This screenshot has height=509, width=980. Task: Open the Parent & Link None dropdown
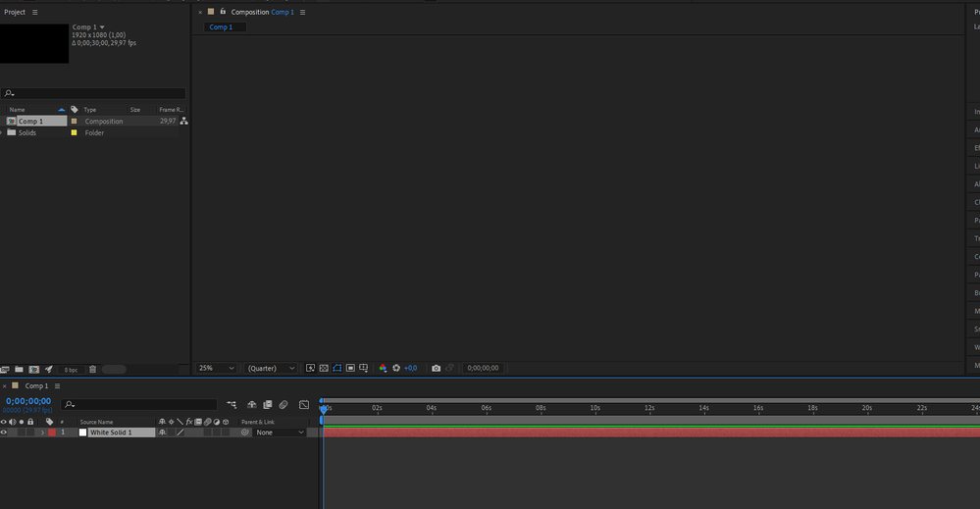click(280, 433)
